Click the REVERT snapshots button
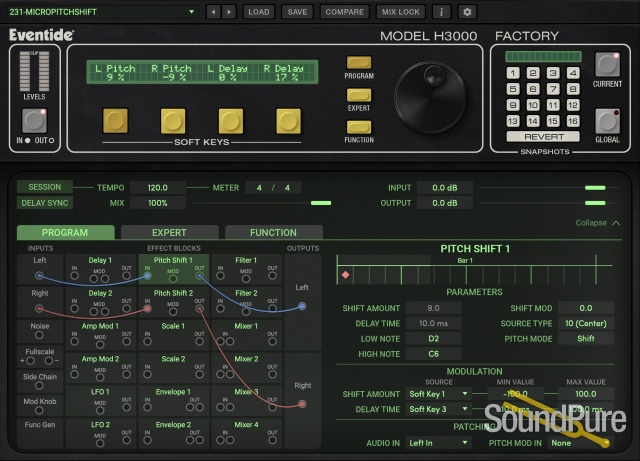This screenshot has width=640, height=461. 543,136
